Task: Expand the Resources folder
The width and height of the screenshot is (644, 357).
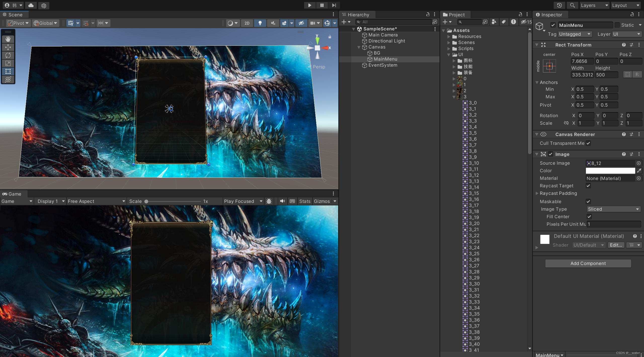Action: click(449, 36)
